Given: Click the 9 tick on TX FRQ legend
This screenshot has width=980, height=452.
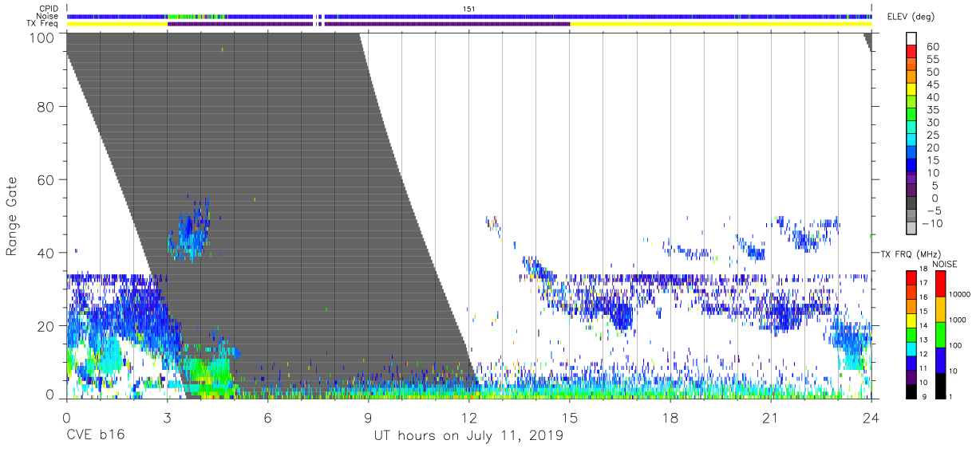Looking at the screenshot, I should click(923, 396).
